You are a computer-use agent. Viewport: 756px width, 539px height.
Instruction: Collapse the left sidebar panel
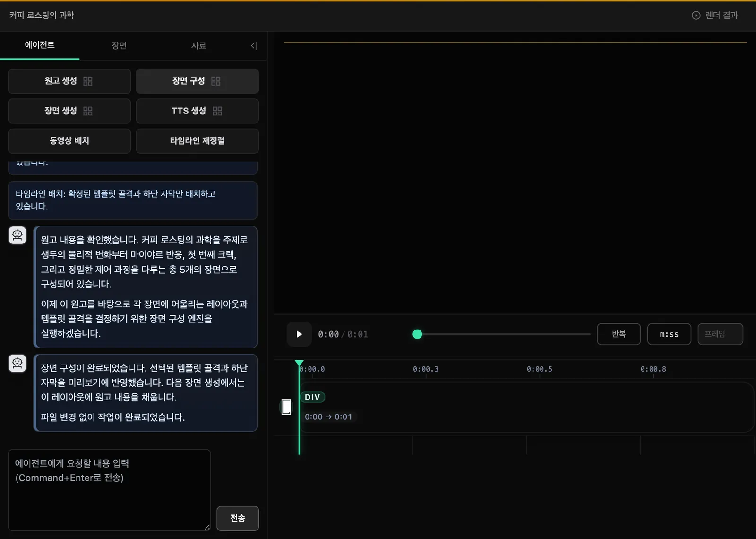pos(254,45)
